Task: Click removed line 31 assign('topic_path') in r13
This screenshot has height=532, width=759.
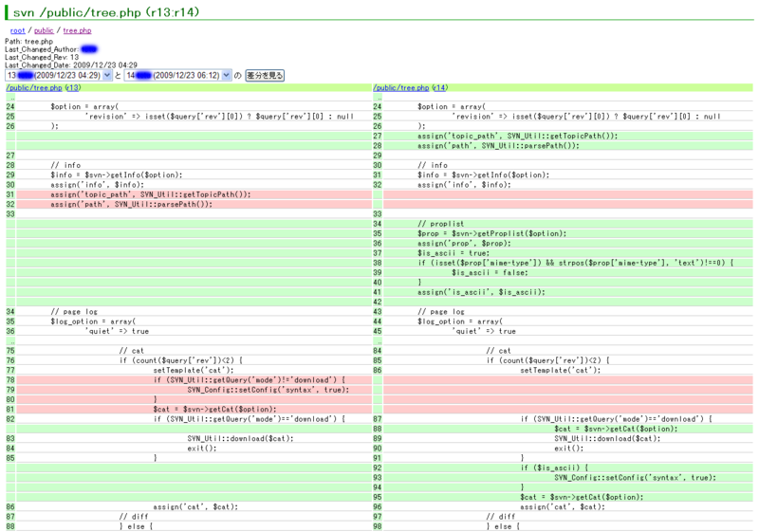Action: click(151, 194)
